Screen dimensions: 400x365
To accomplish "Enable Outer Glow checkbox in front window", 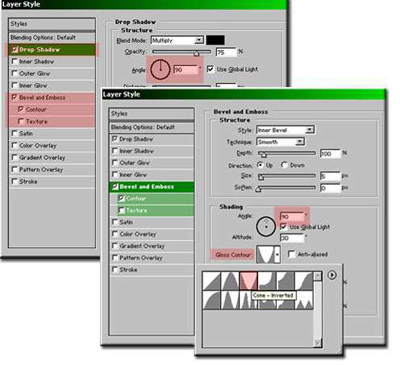I will 115,162.
